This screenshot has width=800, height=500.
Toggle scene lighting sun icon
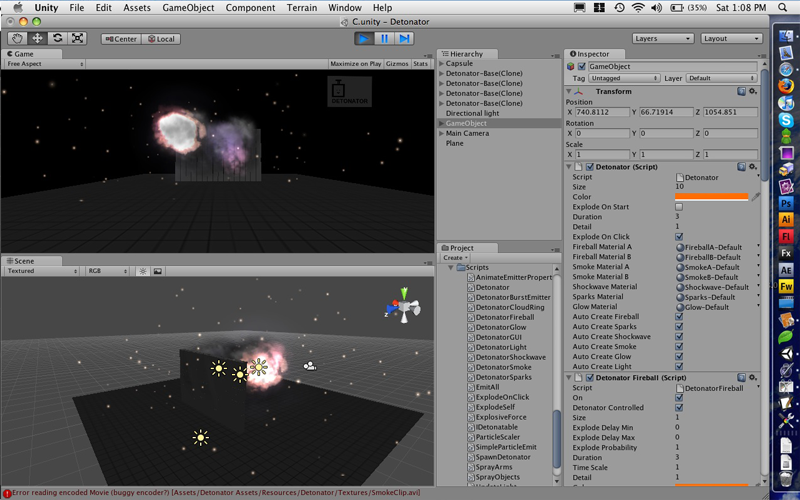pos(142,271)
